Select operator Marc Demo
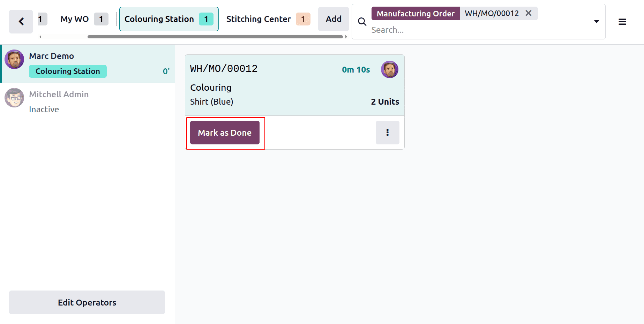644x324 pixels. pos(88,63)
